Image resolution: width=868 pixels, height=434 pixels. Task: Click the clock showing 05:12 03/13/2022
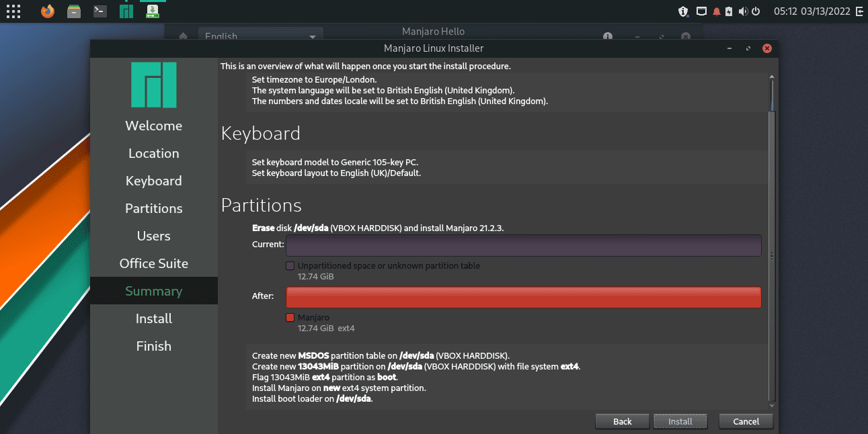coord(812,11)
